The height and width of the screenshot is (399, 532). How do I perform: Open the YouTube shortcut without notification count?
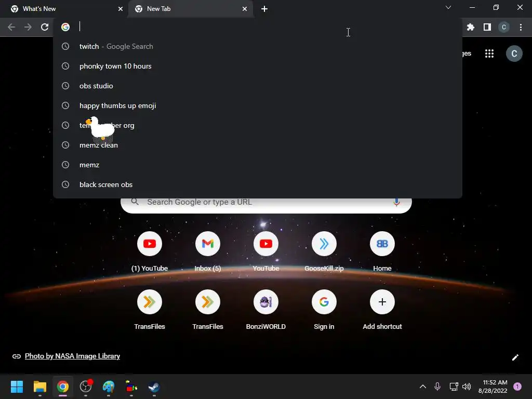click(x=266, y=252)
